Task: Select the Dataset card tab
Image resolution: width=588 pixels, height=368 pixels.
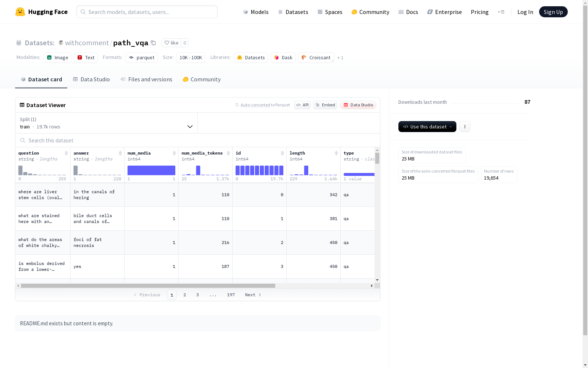Action: [41, 79]
